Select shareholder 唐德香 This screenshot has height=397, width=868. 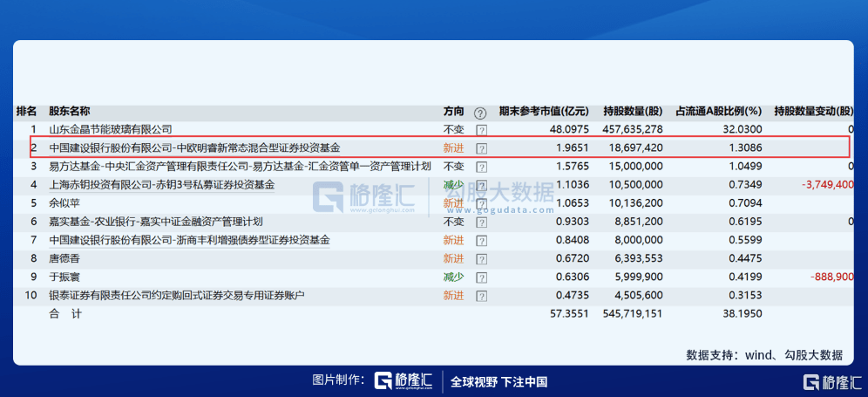click(64, 258)
